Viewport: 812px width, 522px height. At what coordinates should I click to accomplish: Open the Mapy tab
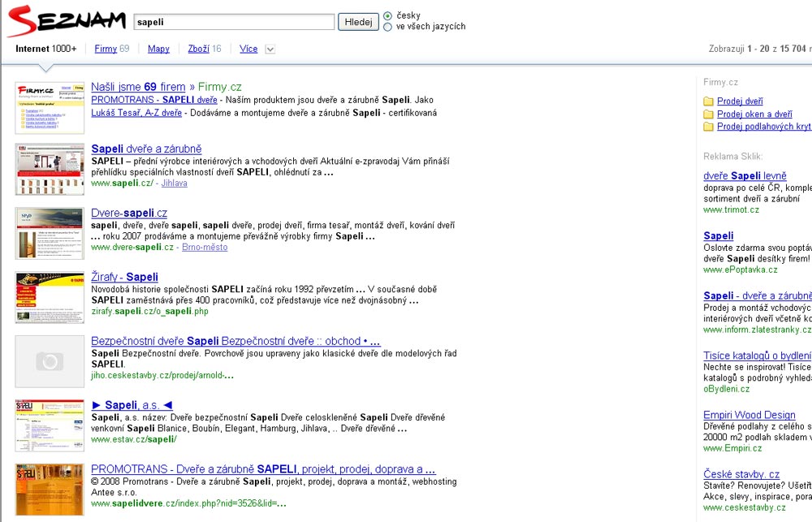coord(158,49)
